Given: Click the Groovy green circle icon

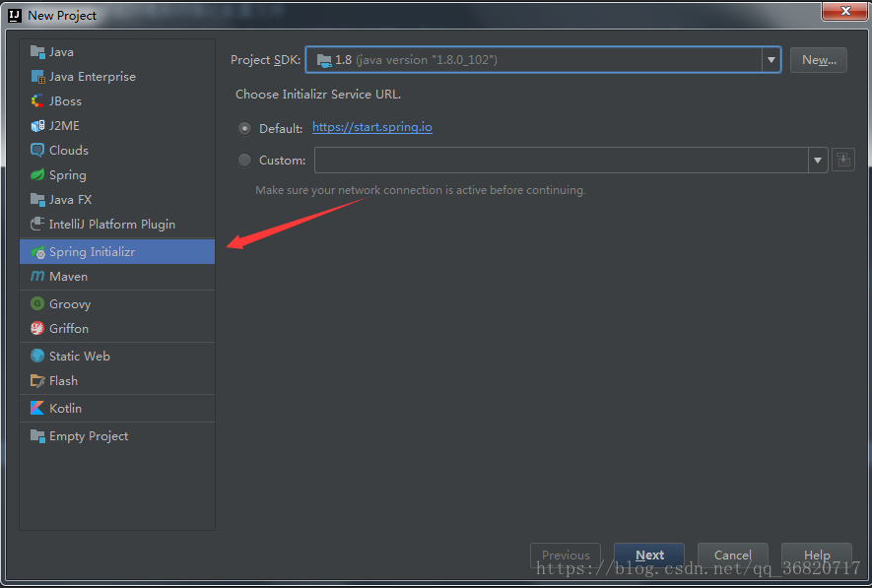Looking at the screenshot, I should tap(37, 303).
